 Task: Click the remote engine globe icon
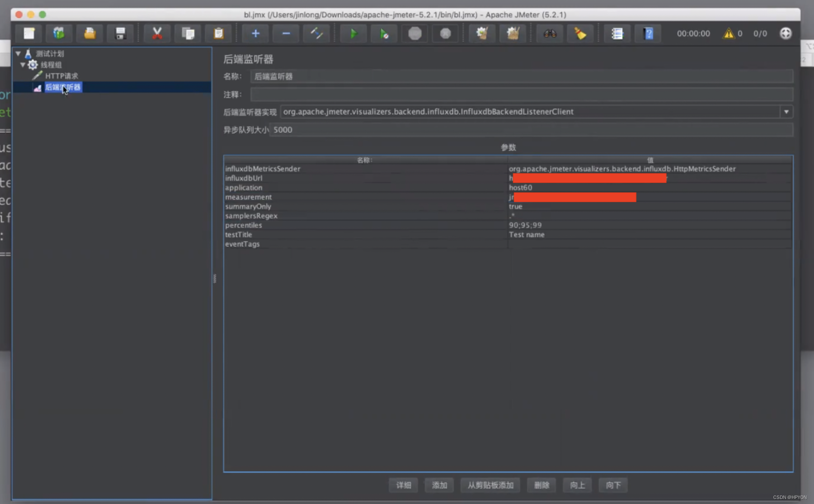(786, 33)
